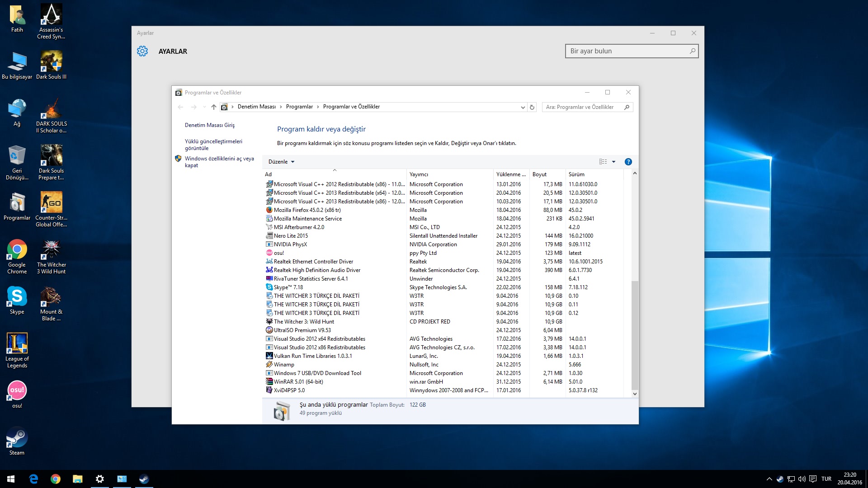Image resolution: width=868 pixels, height=488 pixels.
Task: Change the view layout button
Action: 603,162
